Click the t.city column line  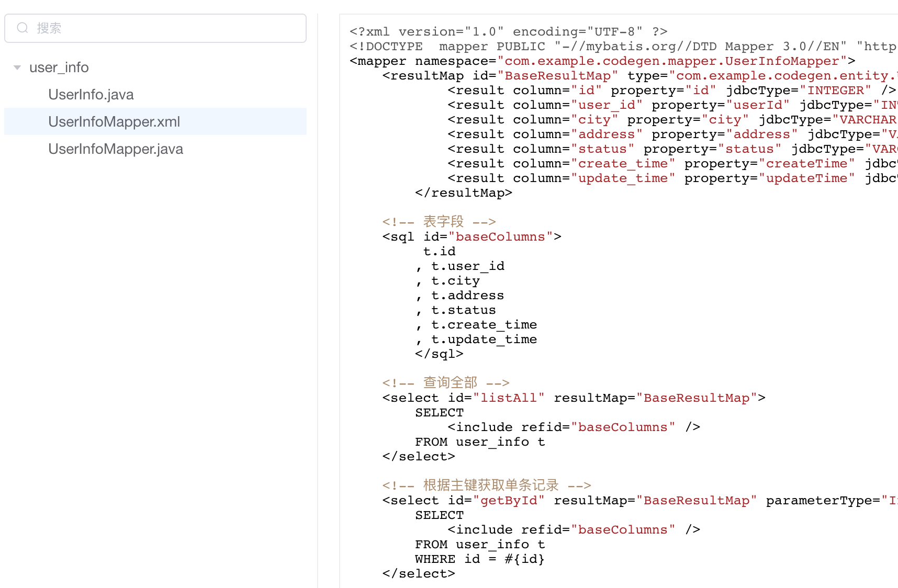pyautogui.click(x=447, y=281)
